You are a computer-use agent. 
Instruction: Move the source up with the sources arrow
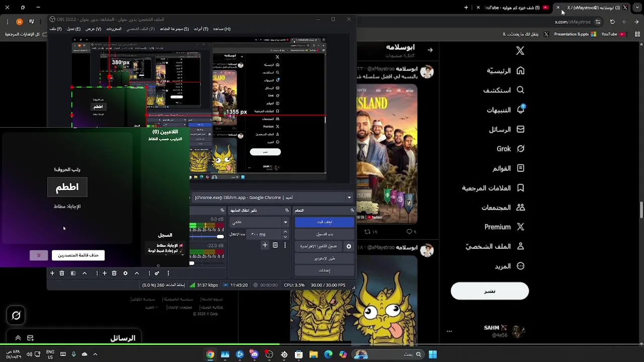[137, 274]
